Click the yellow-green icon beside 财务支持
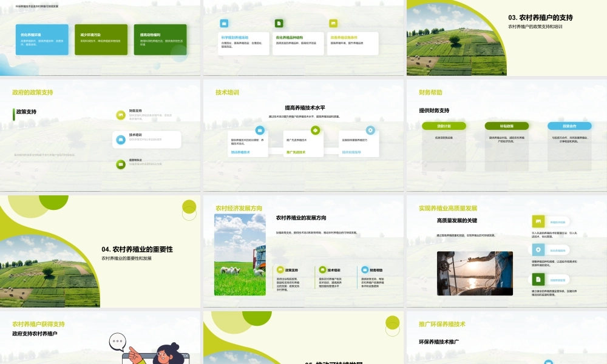This screenshot has height=364, width=607. (121, 115)
